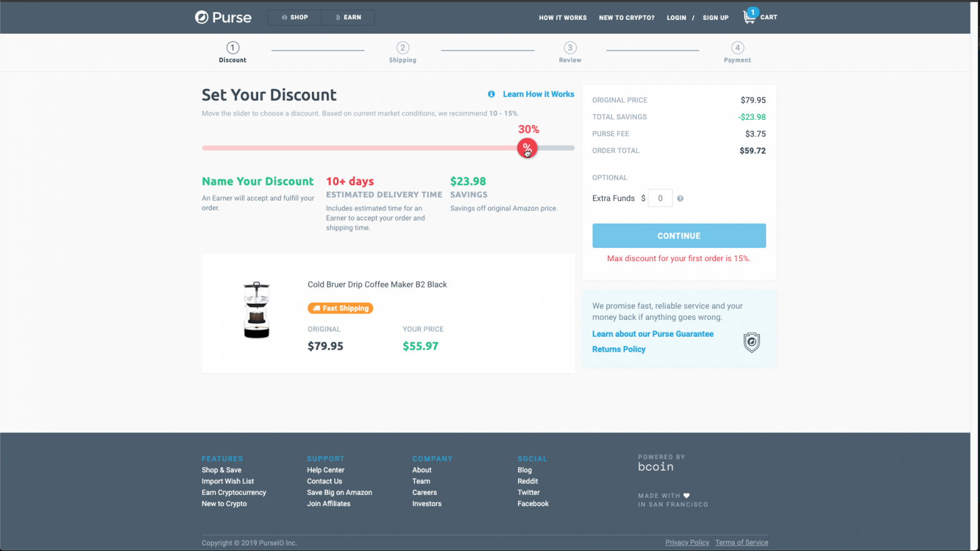The height and width of the screenshot is (551, 980).
Task: Click the Fast Shipping badge
Action: pos(340,308)
